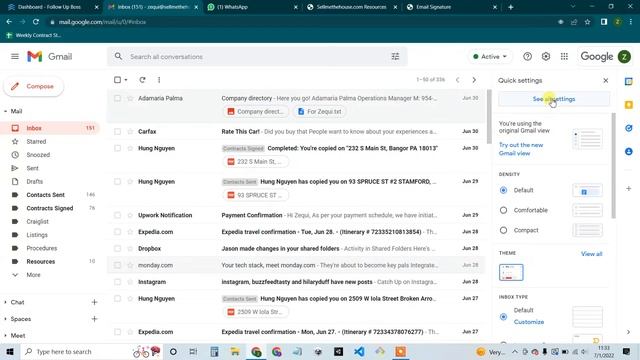640x360 pixels.
Task: Open Weekly Contract bookmark
Action: tap(34, 36)
